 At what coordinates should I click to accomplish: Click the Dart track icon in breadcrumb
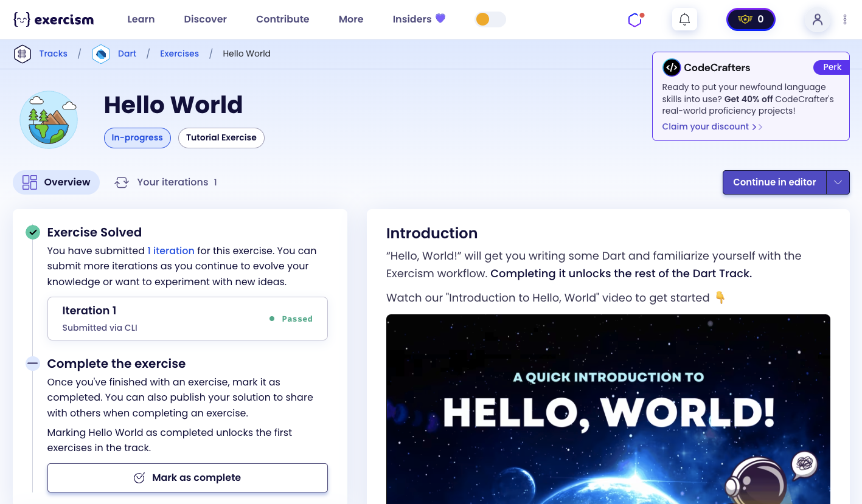[100, 54]
